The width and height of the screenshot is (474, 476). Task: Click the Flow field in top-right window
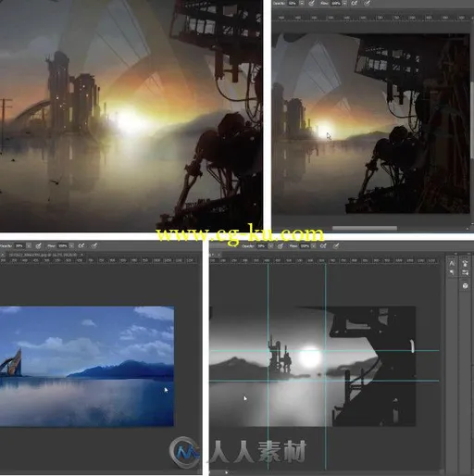[x=336, y=3]
